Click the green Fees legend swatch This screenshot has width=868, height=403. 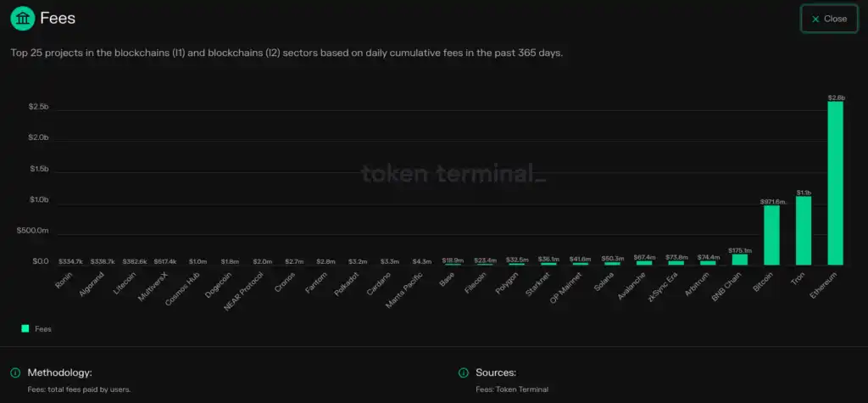point(25,328)
